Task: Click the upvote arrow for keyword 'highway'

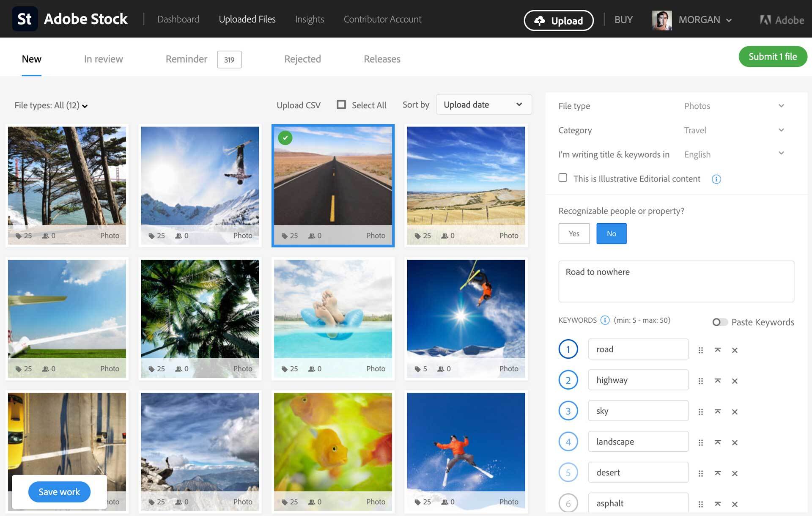Action: pos(719,380)
